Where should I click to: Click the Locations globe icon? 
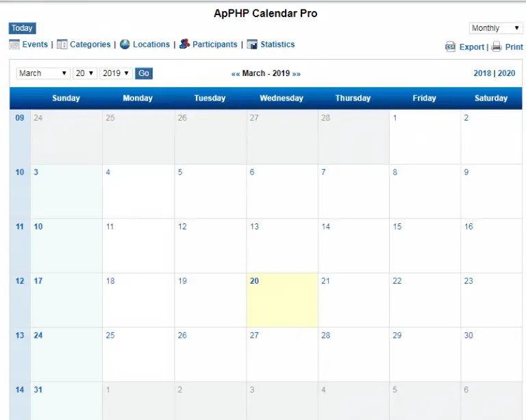(125, 45)
